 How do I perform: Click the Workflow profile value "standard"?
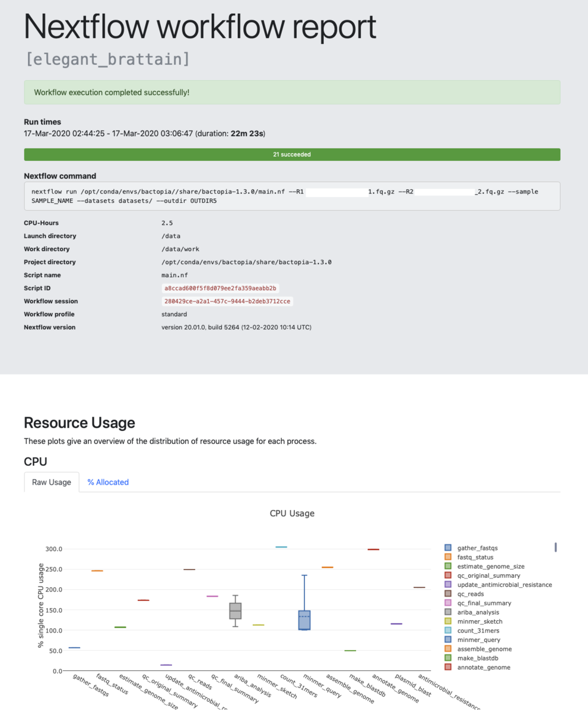click(x=174, y=314)
